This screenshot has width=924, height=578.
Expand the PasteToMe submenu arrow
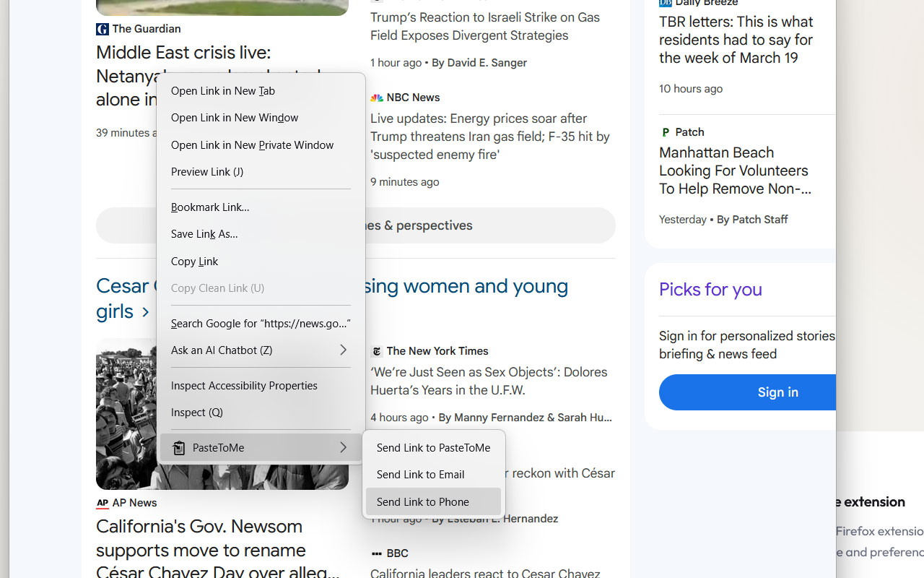pos(343,447)
